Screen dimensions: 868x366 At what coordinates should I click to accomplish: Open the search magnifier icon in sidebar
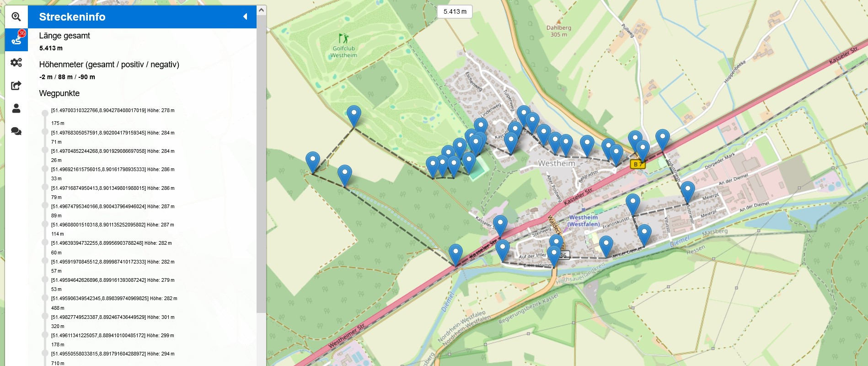(x=16, y=17)
